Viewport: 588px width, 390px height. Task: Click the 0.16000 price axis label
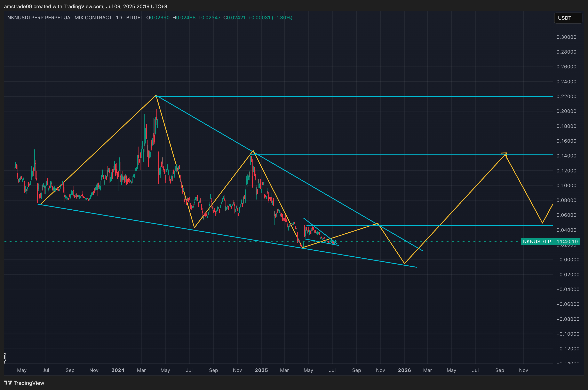566,141
